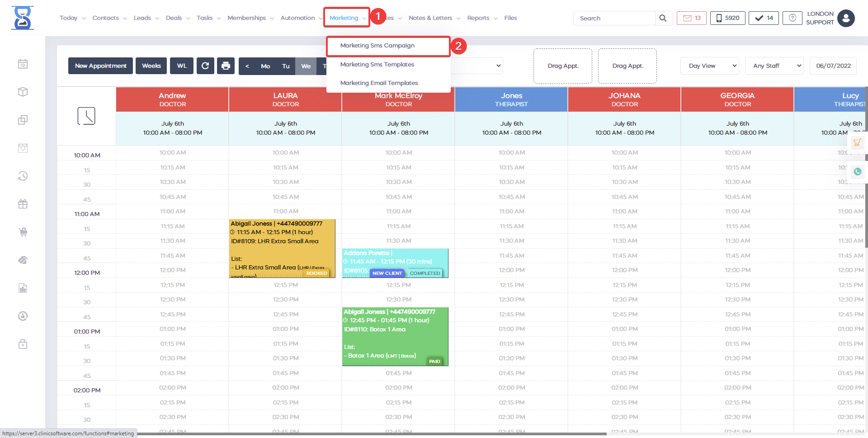Click the price tag icon in sidebar
The height and width of the screenshot is (438, 868).
pos(23,260)
